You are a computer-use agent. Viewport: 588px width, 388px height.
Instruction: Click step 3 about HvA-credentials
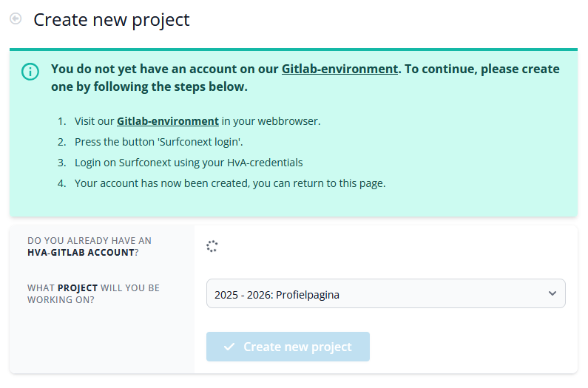pyautogui.click(x=189, y=163)
